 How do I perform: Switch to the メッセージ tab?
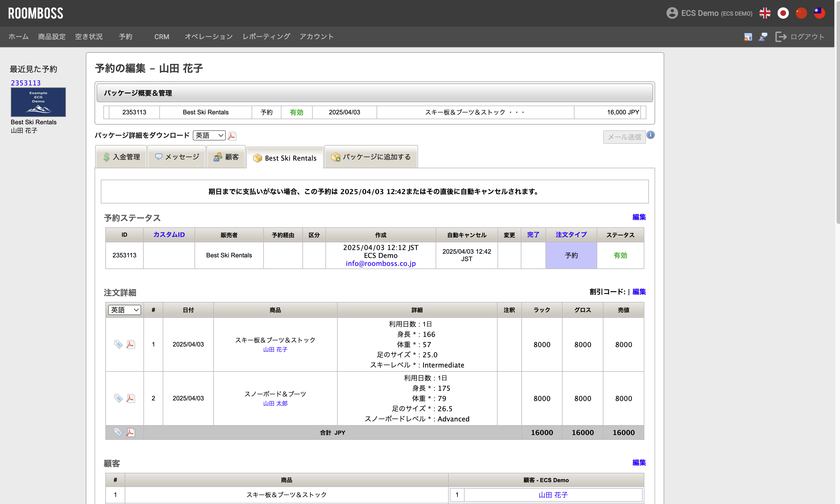click(x=177, y=157)
